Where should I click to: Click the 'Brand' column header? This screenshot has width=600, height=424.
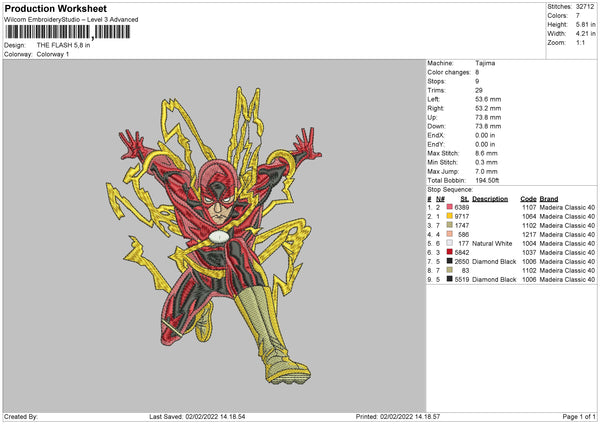coord(549,199)
